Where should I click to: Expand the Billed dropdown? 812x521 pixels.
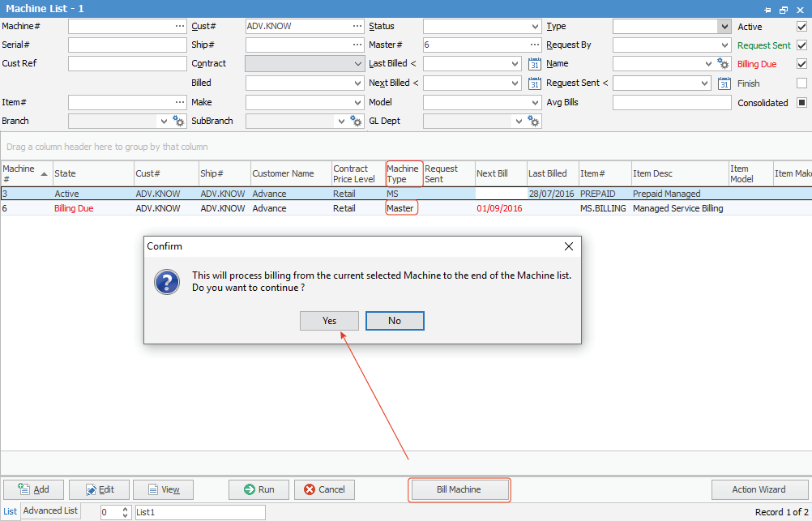point(358,83)
